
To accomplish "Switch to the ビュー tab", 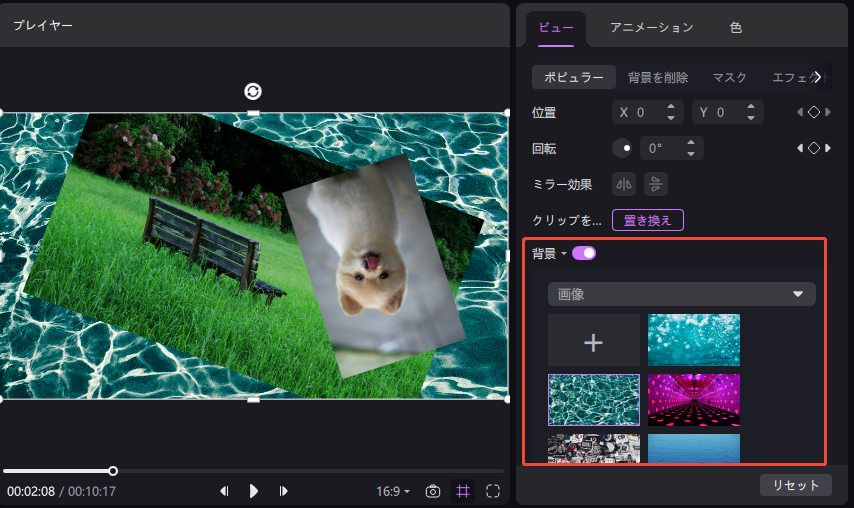I will pyautogui.click(x=556, y=27).
